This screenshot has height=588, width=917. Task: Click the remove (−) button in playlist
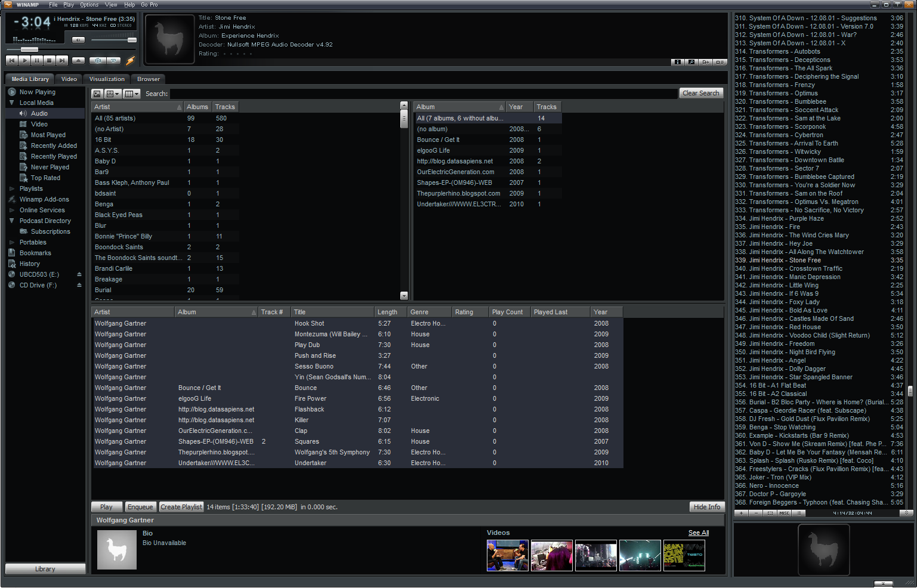click(756, 513)
